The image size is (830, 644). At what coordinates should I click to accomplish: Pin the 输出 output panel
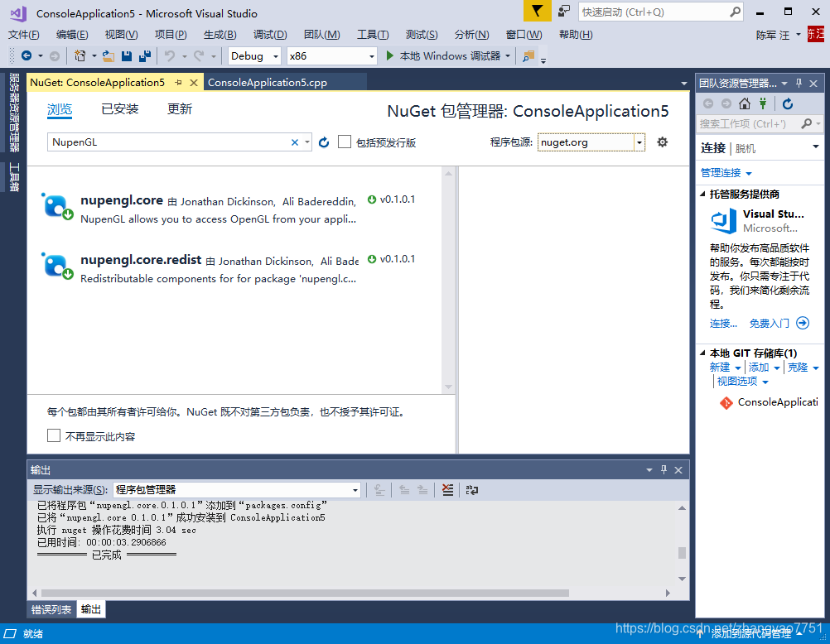664,470
